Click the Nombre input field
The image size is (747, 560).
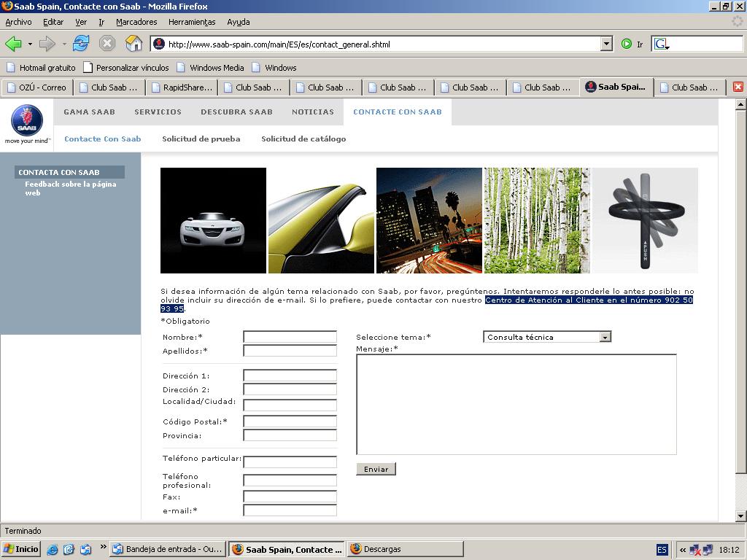point(290,337)
